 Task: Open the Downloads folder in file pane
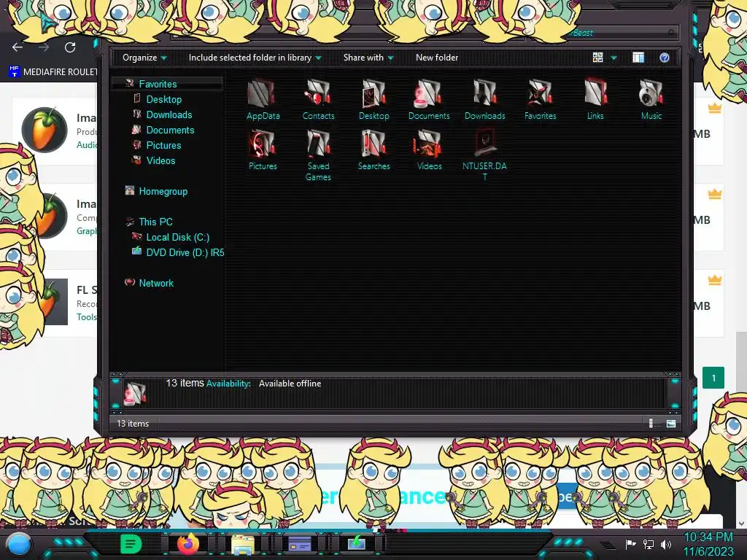(484, 99)
